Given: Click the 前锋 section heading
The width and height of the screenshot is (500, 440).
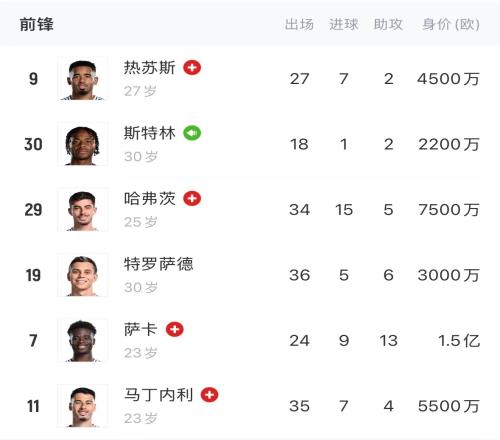Looking at the screenshot, I should (37, 24).
